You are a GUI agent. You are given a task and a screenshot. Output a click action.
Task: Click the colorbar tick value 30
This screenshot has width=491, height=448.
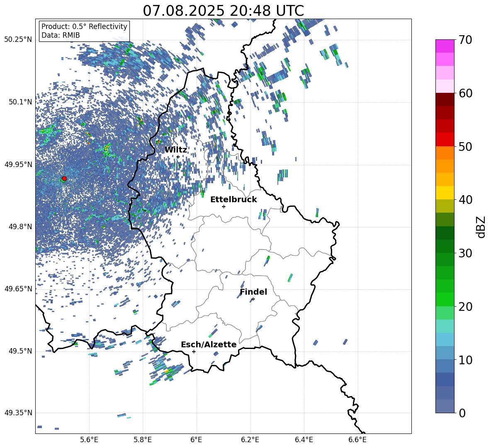[465, 253]
